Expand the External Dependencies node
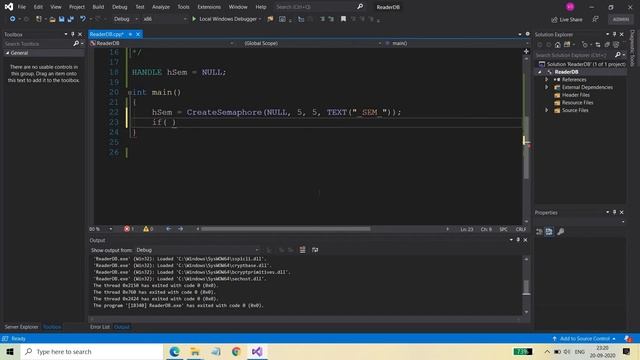 point(547,87)
